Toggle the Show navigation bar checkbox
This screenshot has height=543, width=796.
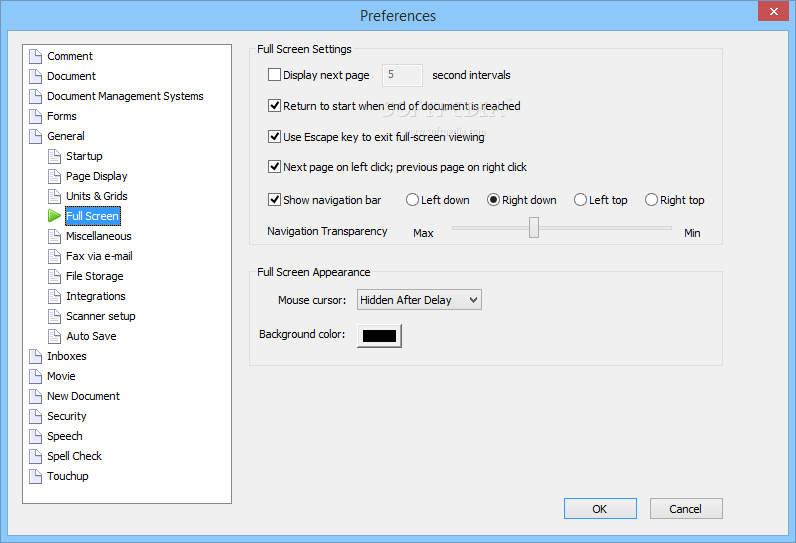(274, 199)
